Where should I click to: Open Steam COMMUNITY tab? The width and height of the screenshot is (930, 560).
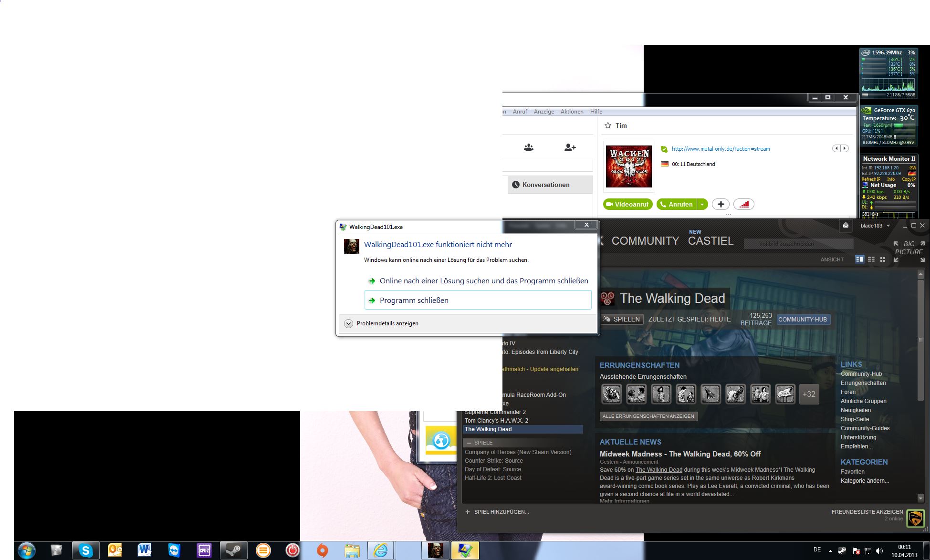pos(645,241)
